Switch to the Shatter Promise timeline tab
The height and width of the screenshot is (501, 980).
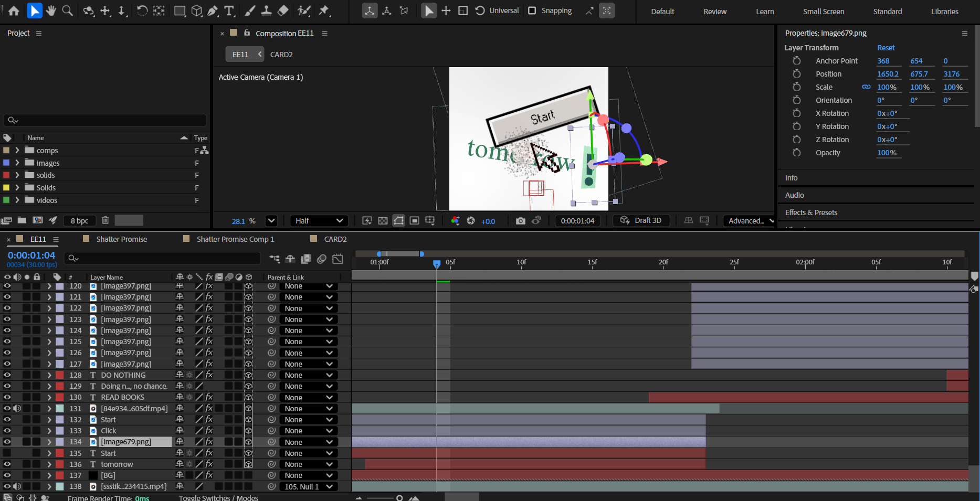121,239
